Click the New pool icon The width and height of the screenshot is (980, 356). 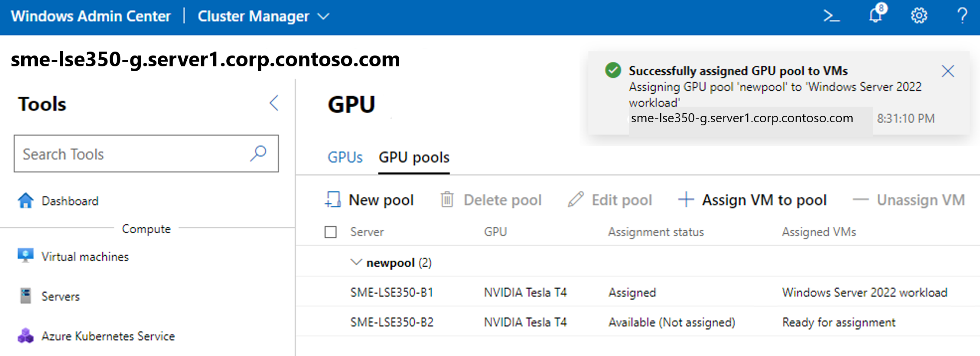(x=332, y=200)
